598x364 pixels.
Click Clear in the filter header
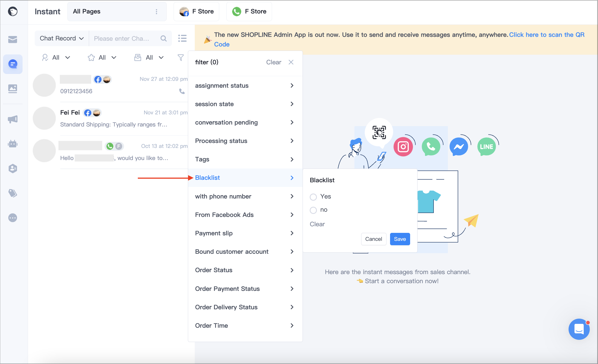(274, 62)
